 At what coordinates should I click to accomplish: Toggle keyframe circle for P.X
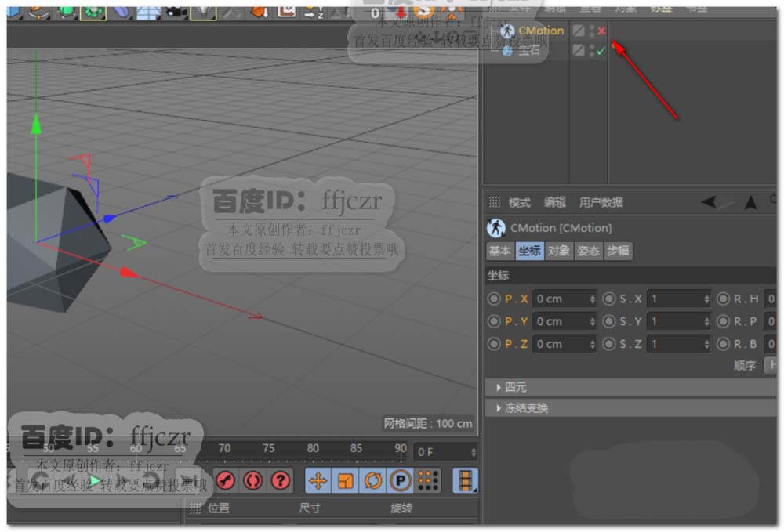493,299
